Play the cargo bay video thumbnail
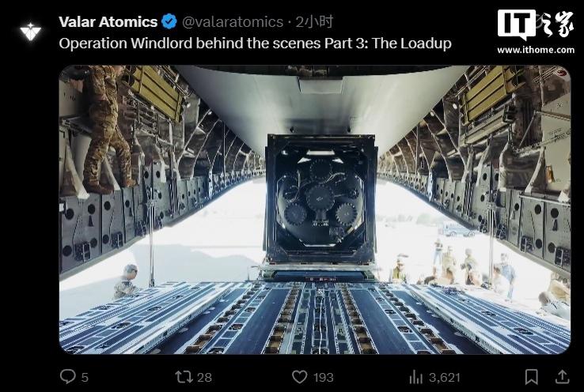584x392 pixels. click(315, 209)
